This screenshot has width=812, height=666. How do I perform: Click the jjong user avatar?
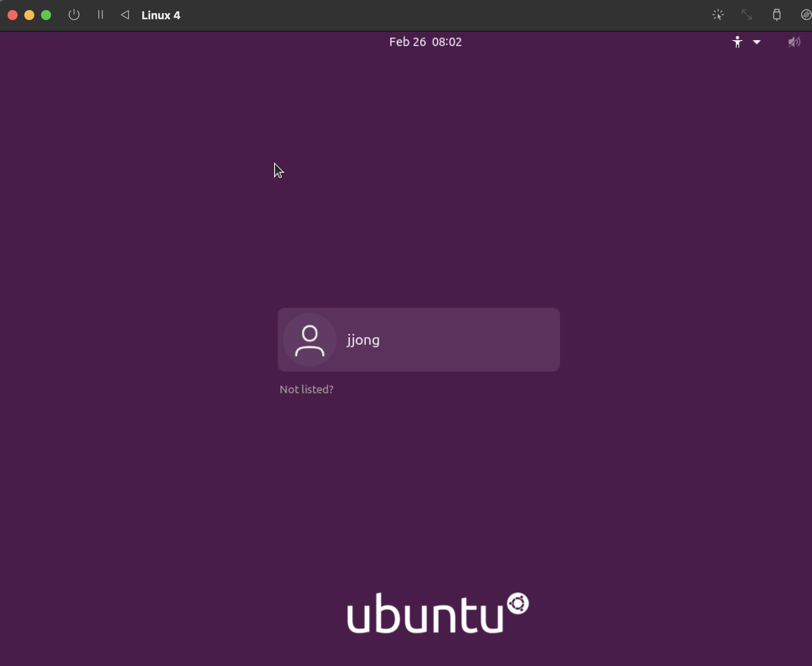[x=310, y=340]
